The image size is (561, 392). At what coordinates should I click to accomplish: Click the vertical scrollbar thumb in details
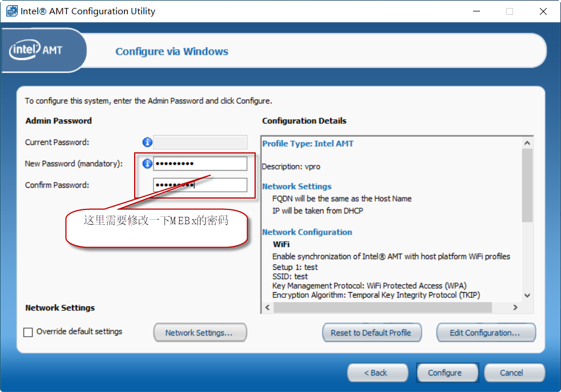[x=527, y=185]
